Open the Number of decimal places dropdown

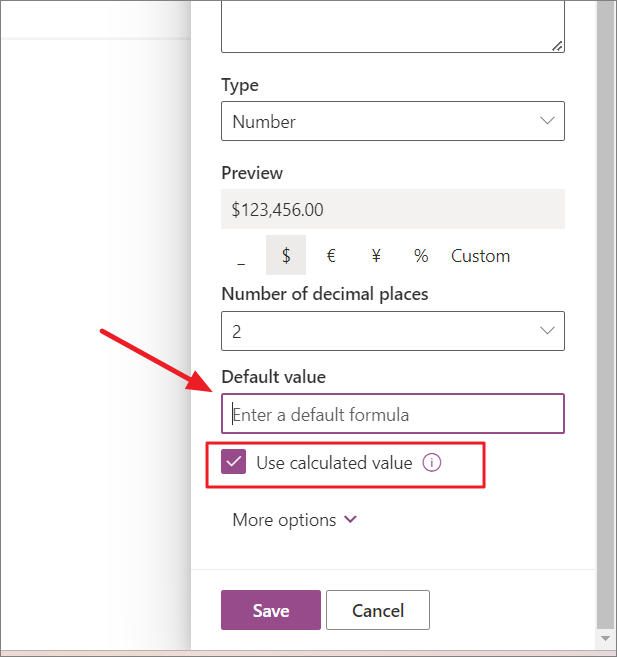[x=393, y=331]
